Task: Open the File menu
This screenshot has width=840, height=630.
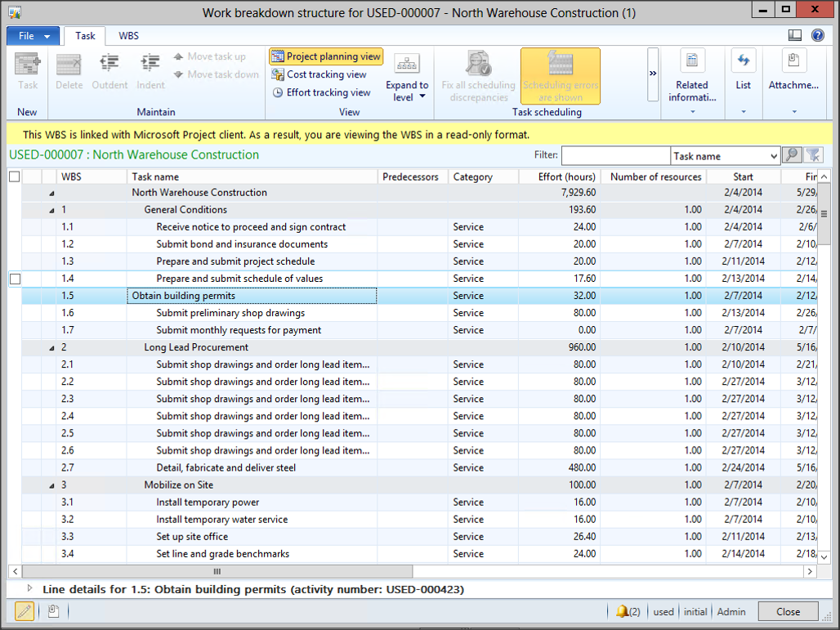Action: tap(33, 36)
